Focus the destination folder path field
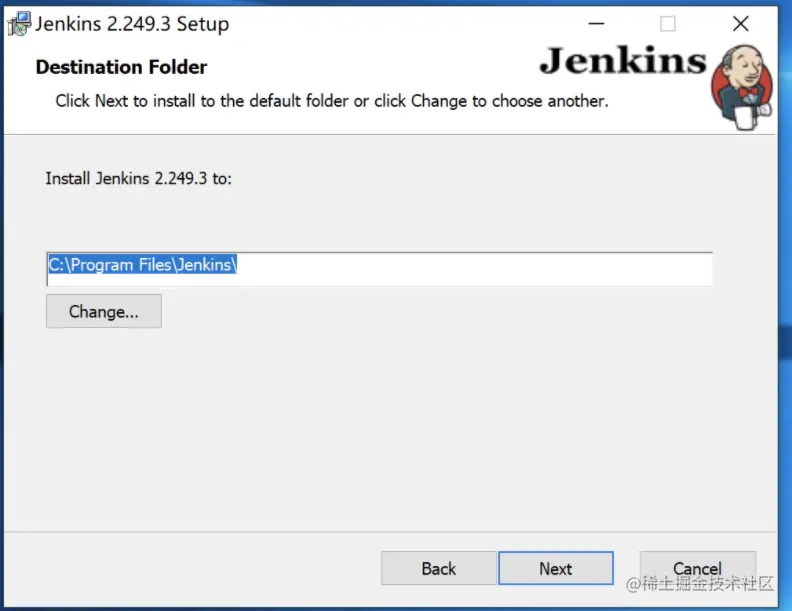The image size is (792, 611). click(x=379, y=269)
